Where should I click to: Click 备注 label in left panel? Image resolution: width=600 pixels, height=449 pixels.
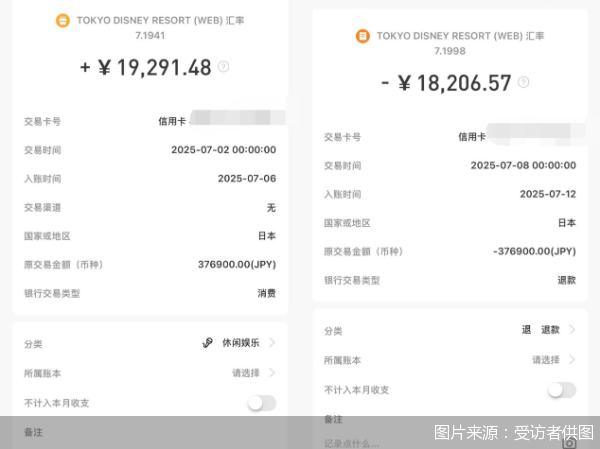[x=33, y=433]
